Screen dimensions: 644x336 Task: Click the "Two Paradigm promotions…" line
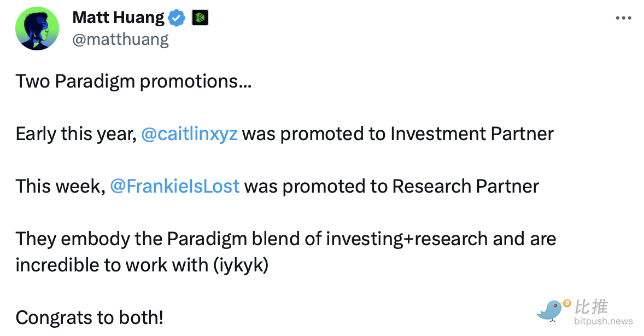(x=133, y=82)
